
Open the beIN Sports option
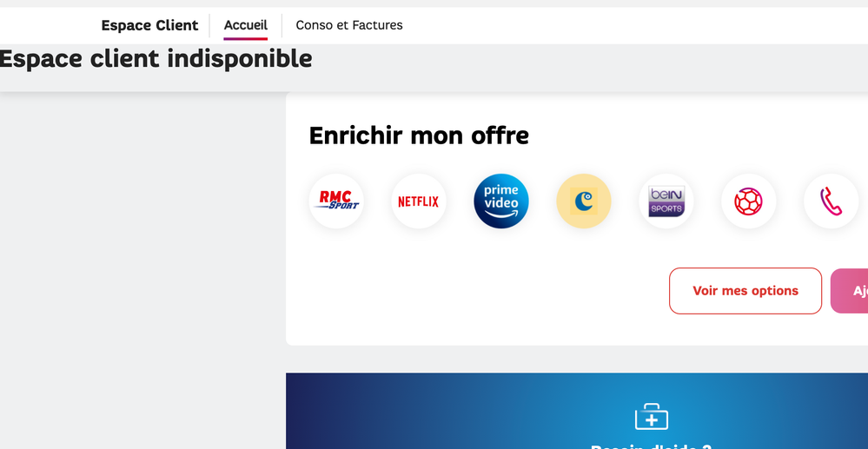click(666, 201)
